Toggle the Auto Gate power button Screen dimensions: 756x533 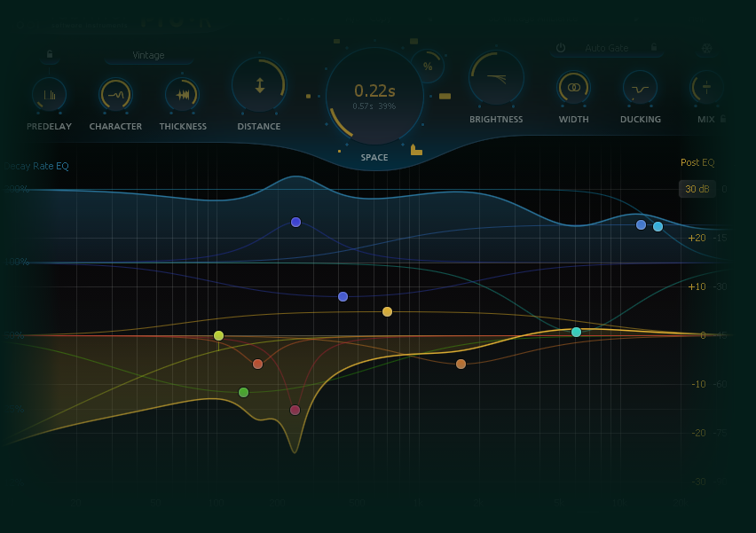coord(561,48)
